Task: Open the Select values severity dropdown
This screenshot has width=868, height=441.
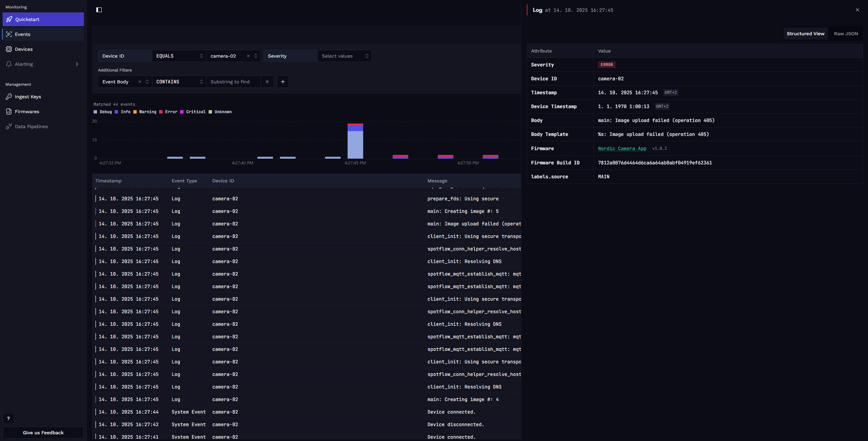Action: click(344, 55)
